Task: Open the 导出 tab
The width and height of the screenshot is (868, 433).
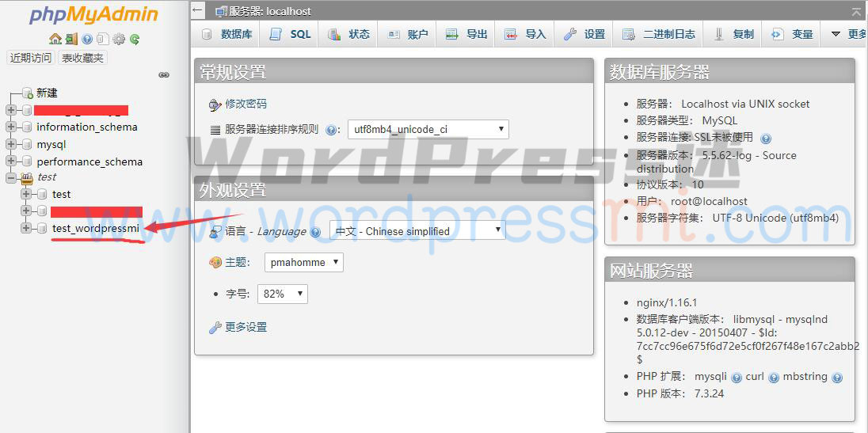Action: (466, 34)
